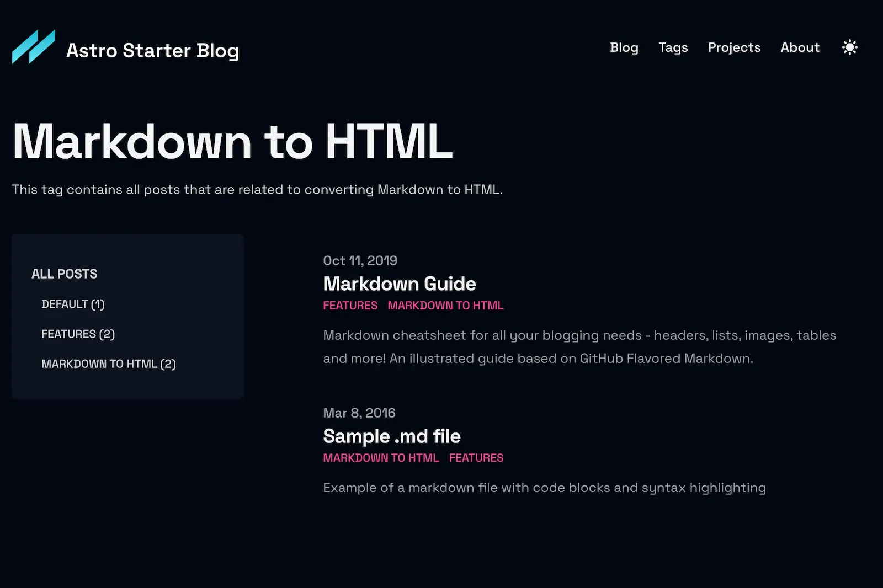
Task: Visit the About page
Action: (x=800, y=47)
